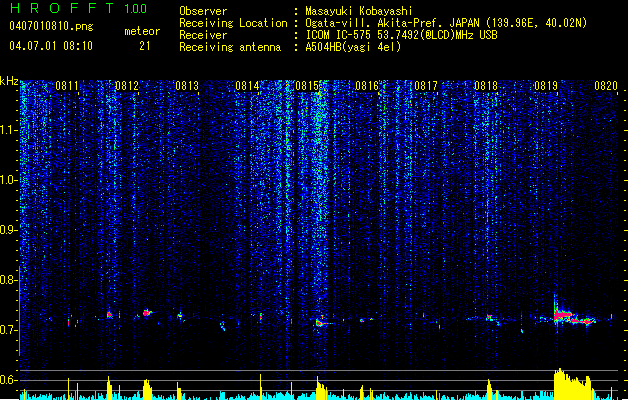
Task: Click the HROFFT 1.0.0 title text
Action: point(79,8)
